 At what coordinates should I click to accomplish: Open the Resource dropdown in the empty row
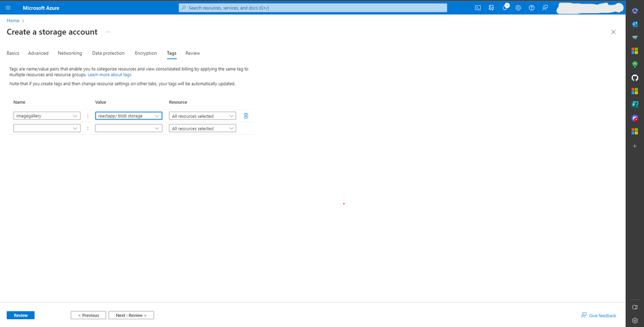pyautogui.click(x=203, y=128)
